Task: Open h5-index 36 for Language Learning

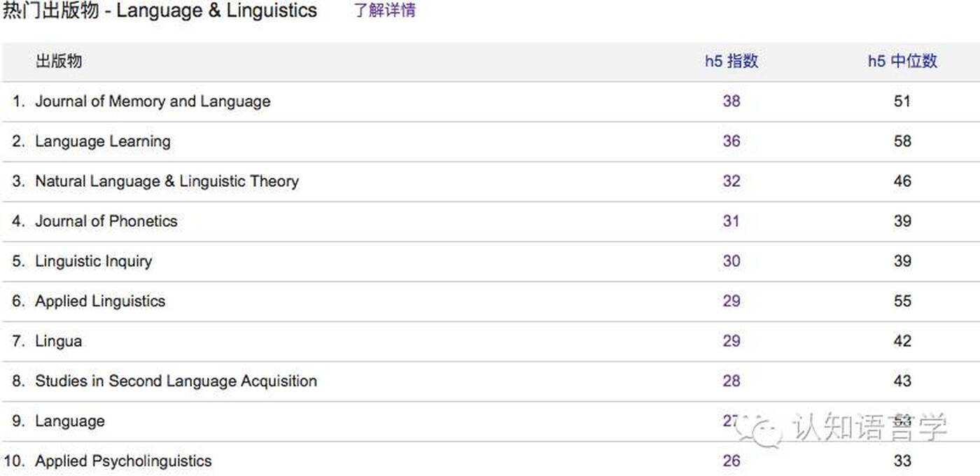Action: [731, 141]
